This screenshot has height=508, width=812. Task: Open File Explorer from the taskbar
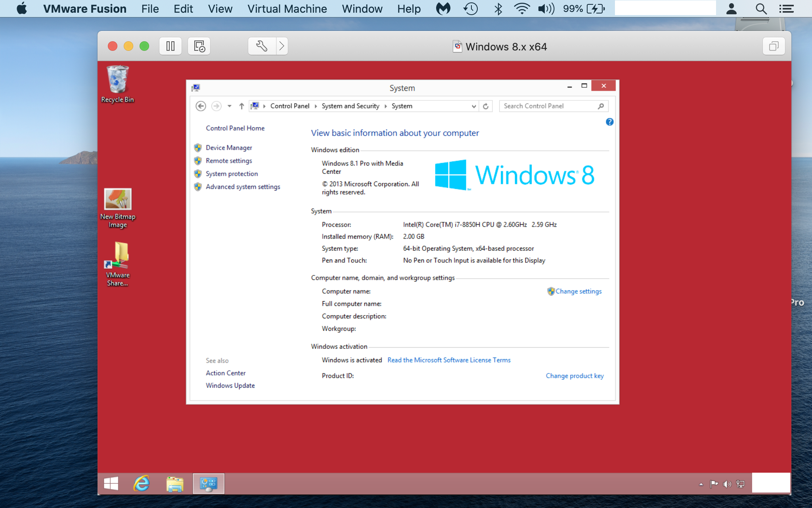coord(174,483)
